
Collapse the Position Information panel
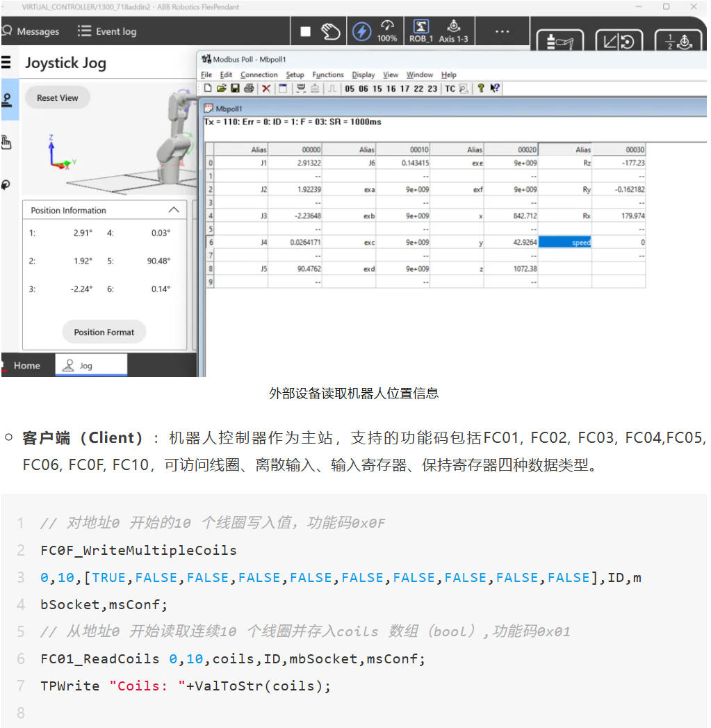[x=174, y=210]
